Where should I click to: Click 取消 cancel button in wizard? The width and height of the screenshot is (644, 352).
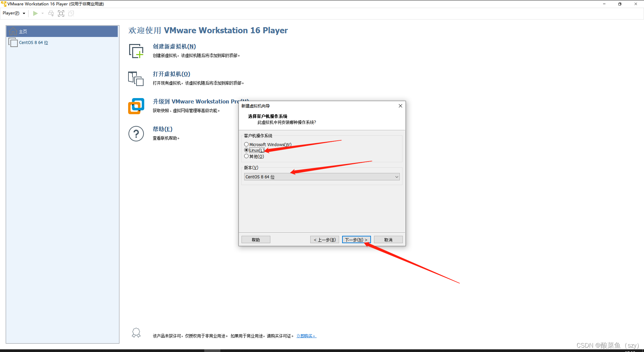pos(388,240)
